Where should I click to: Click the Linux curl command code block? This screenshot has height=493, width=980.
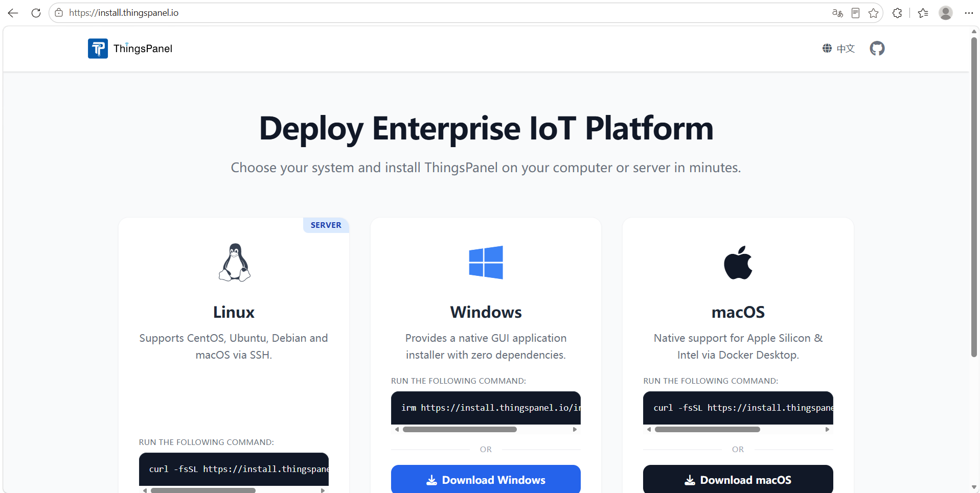tap(234, 469)
